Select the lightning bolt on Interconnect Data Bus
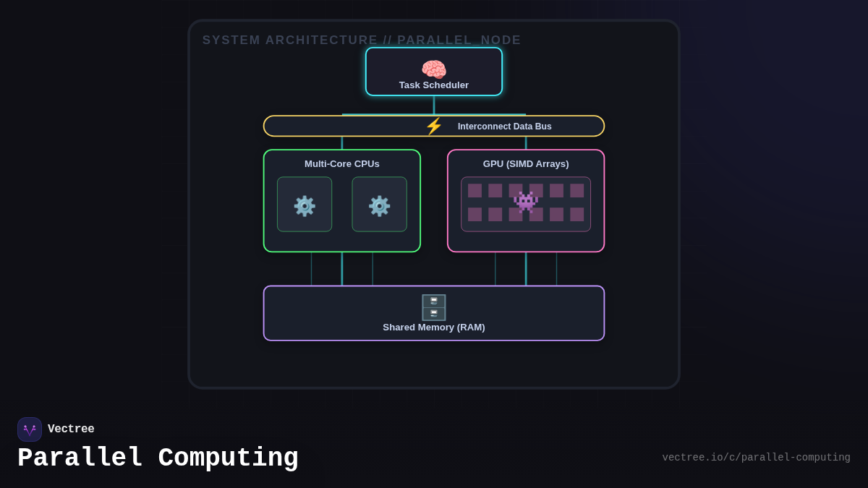The height and width of the screenshot is (488, 868). (433, 125)
